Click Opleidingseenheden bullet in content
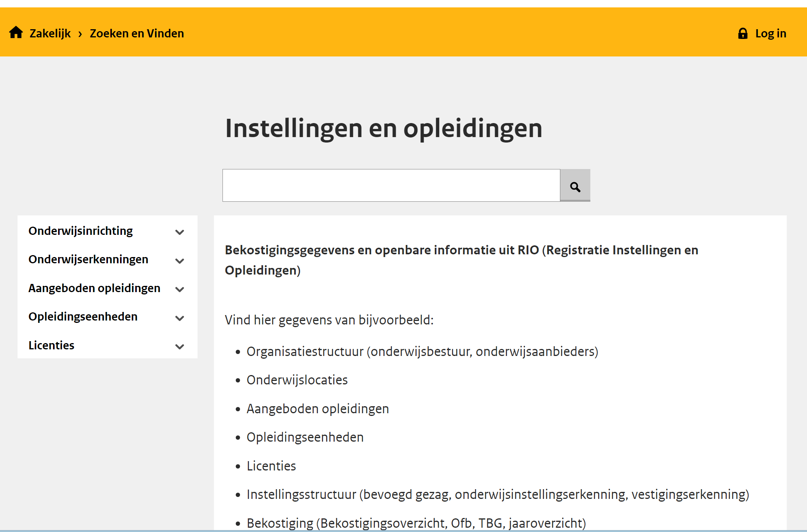Screen dimensions: 807x532 (305, 437)
